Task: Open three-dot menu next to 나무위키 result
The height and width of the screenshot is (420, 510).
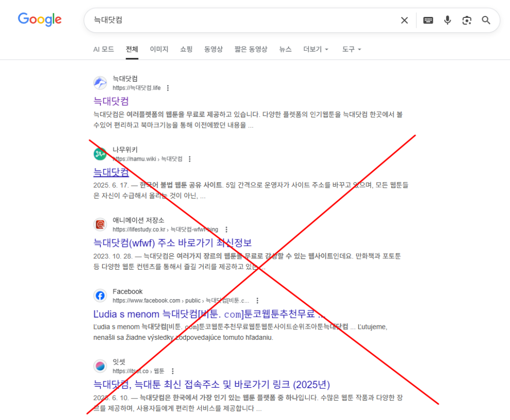Action: pyautogui.click(x=190, y=159)
